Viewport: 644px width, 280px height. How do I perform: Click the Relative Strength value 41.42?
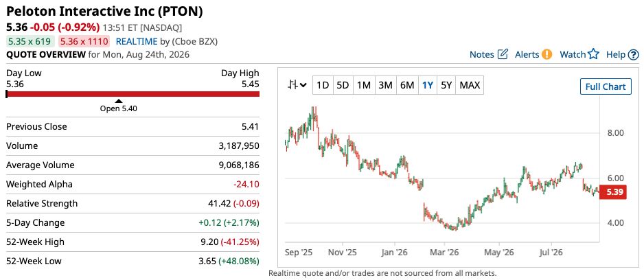click(220, 204)
